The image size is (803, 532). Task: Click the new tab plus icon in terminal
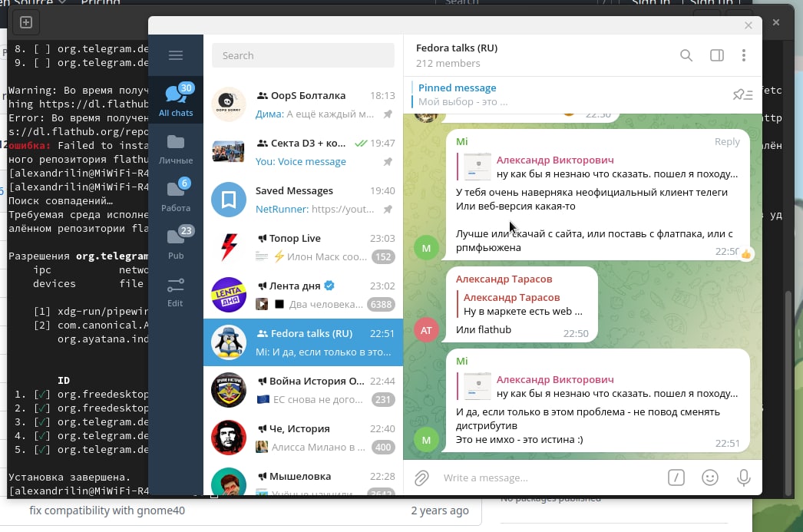(x=26, y=22)
